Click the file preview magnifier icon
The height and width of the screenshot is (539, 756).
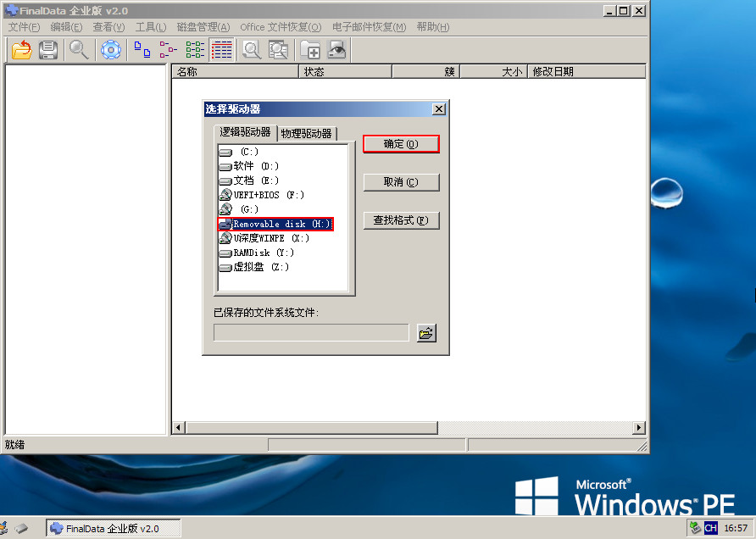252,50
